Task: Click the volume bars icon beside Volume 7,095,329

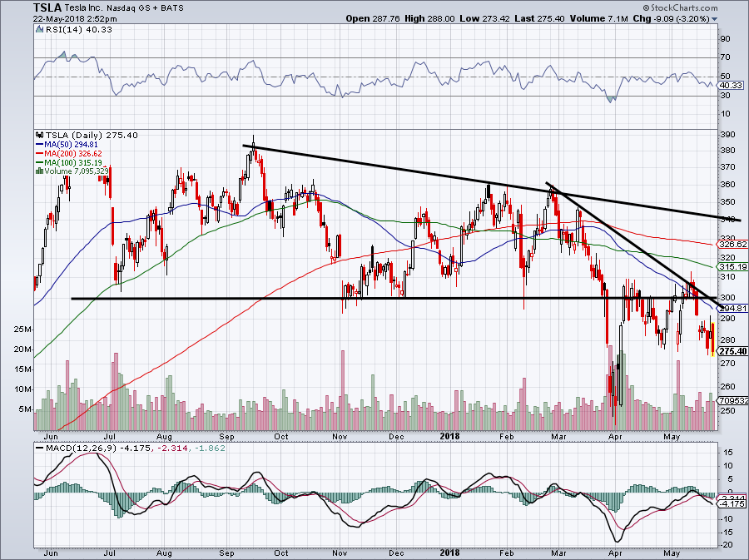Action: click(x=40, y=171)
